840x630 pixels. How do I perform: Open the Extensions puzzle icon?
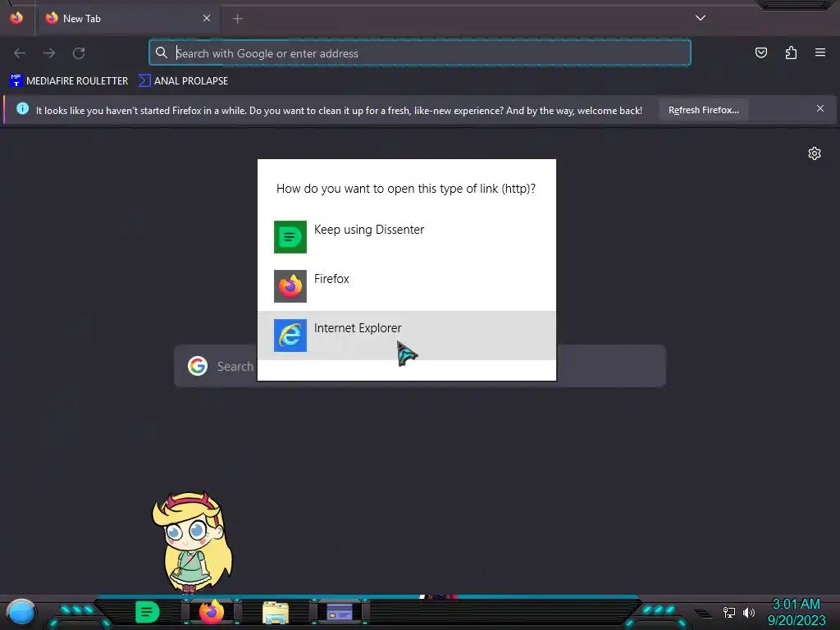coord(791,52)
